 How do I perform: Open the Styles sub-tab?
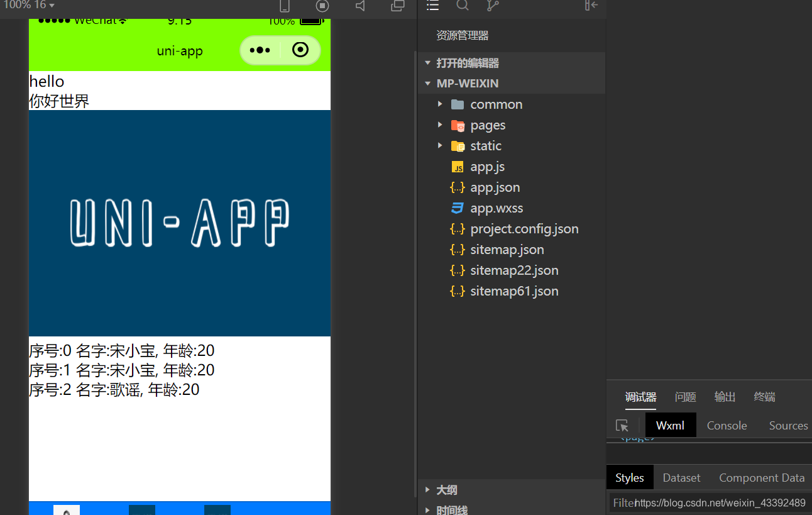pyautogui.click(x=630, y=477)
